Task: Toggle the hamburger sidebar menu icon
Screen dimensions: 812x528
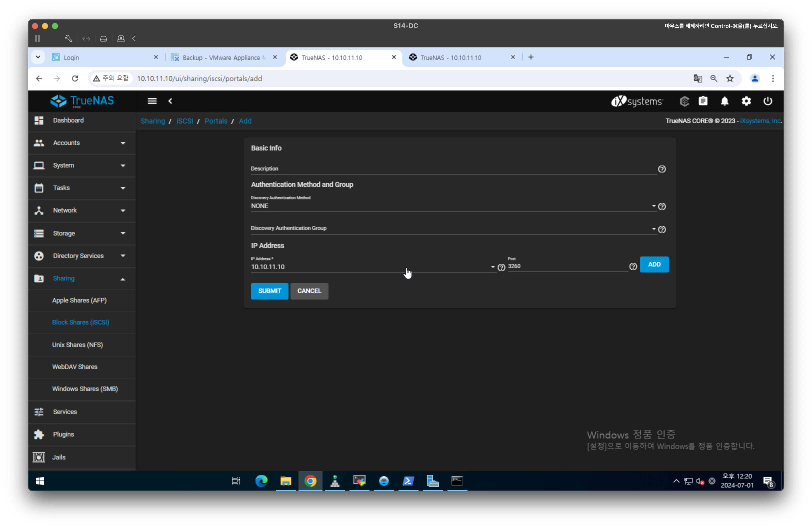Action: pyautogui.click(x=152, y=101)
